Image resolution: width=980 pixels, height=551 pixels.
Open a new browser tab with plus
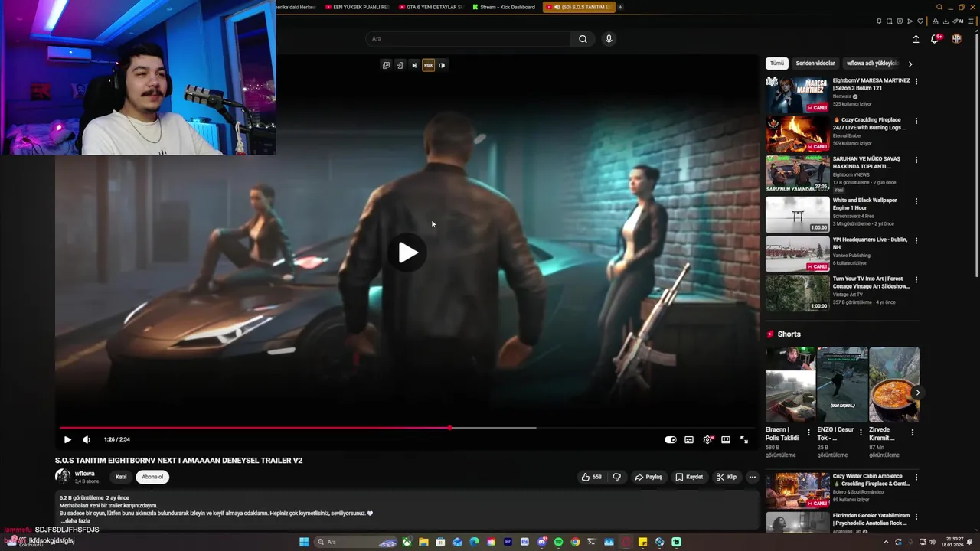(621, 7)
